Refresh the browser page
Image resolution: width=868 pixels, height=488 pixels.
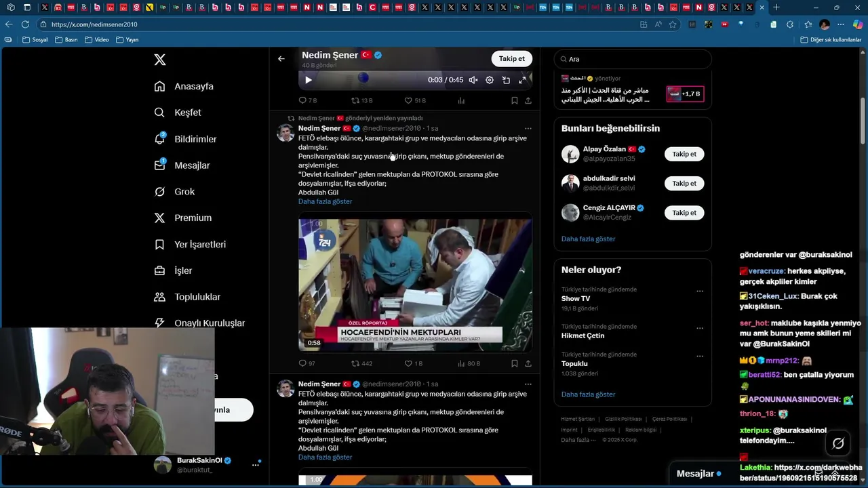pyautogui.click(x=25, y=24)
